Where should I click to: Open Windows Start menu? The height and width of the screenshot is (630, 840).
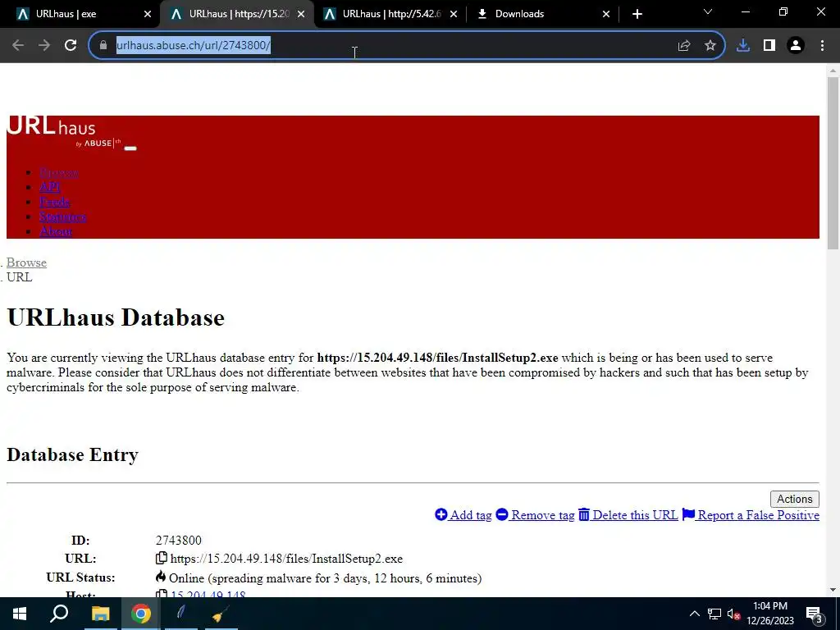tap(20, 614)
